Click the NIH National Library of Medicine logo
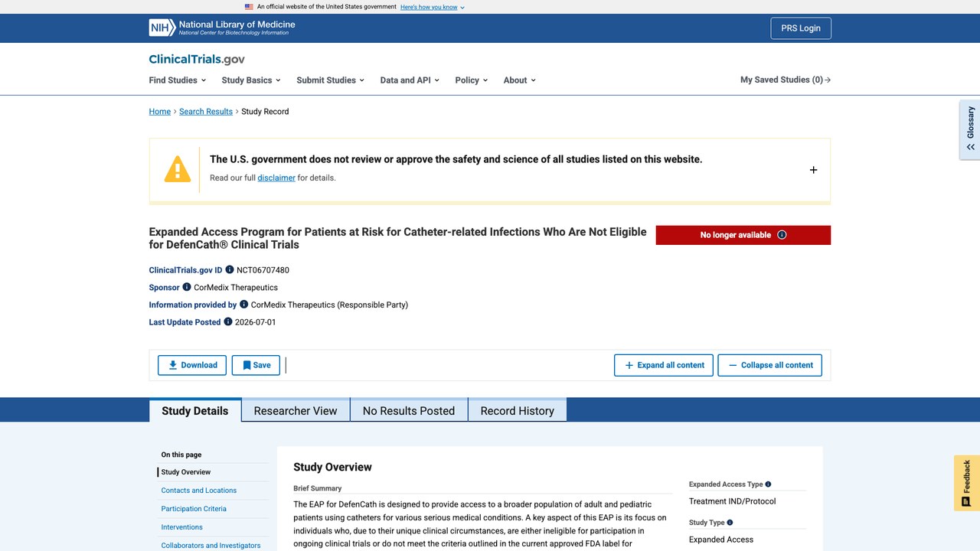 (x=222, y=28)
